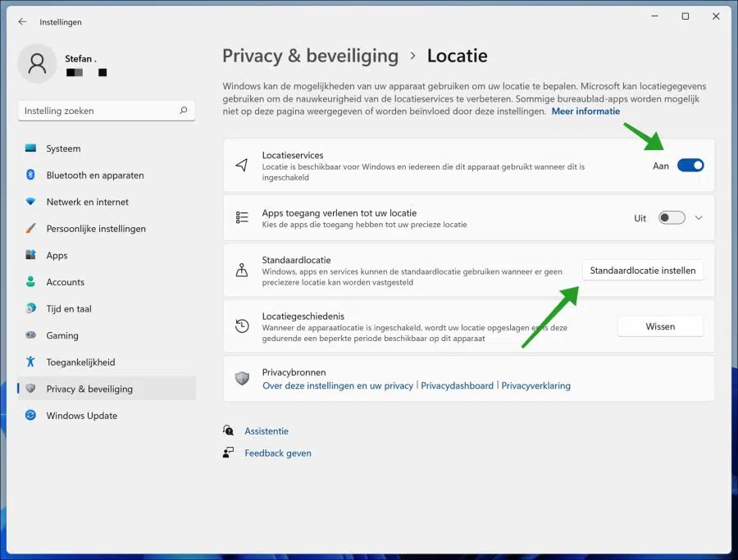
Task: Expand the Apps toegang verlenen chevron
Action: 699,218
